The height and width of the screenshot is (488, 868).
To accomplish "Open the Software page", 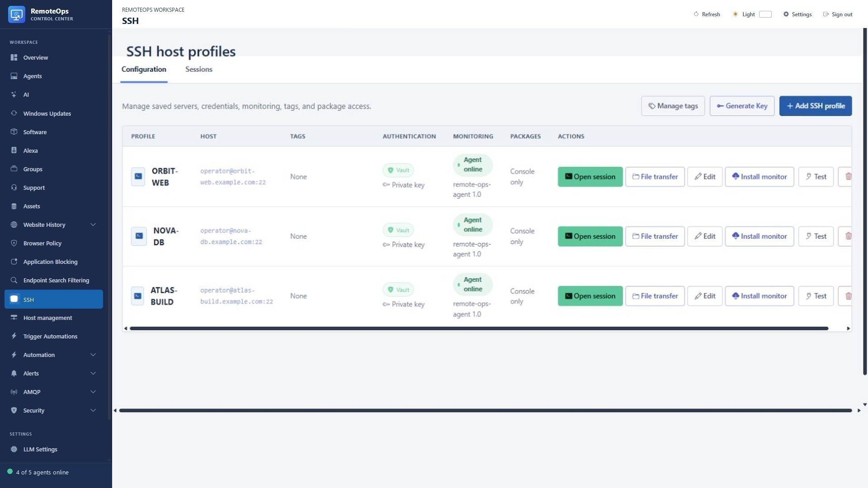I will 53,132.
